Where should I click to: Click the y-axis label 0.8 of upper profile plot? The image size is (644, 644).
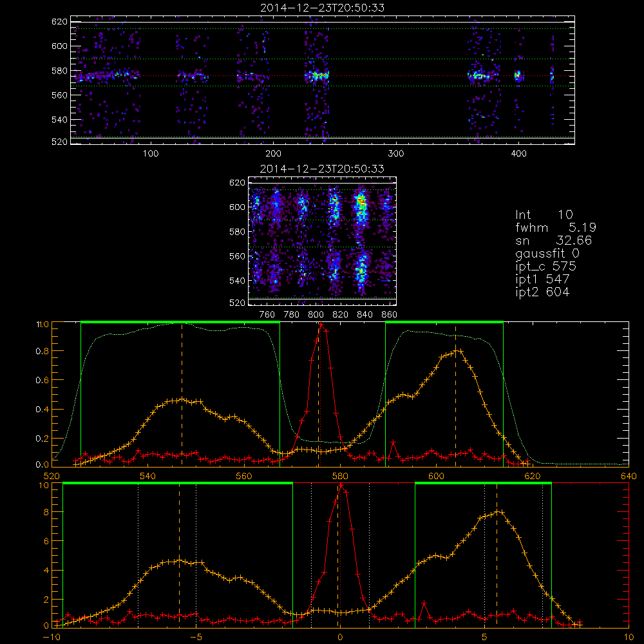(x=43, y=351)
